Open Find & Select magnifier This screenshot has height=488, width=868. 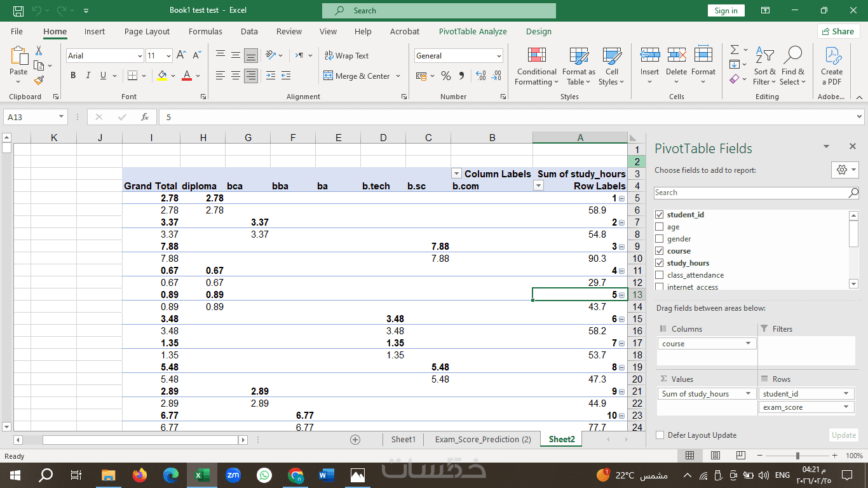click(793, 66)
